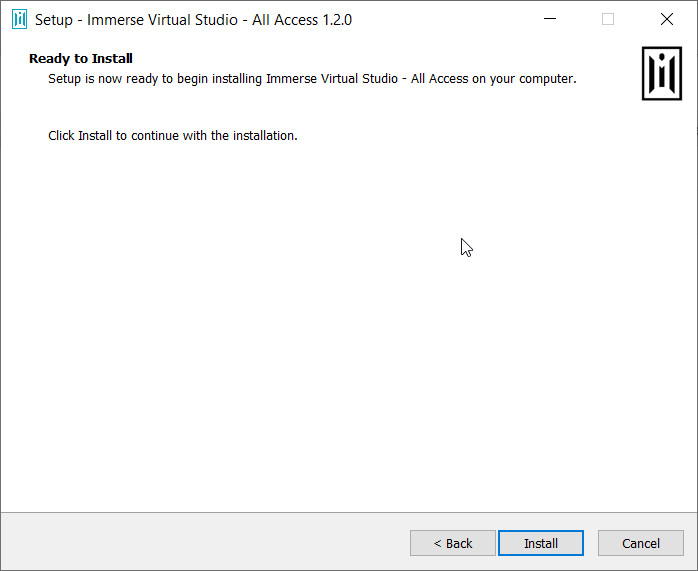
Task: Close the Setup window with X
Action: [667, 19]
